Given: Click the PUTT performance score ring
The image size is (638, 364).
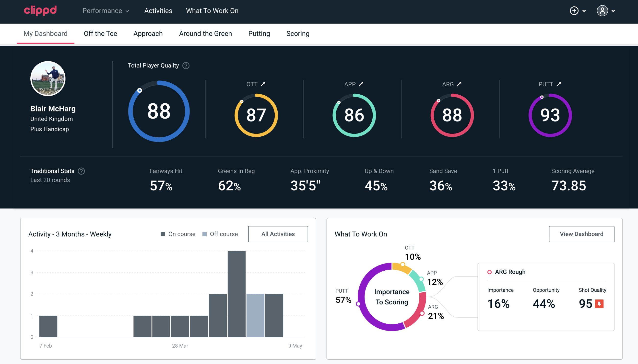Looking at the screenshot, I should coord(550,115).
